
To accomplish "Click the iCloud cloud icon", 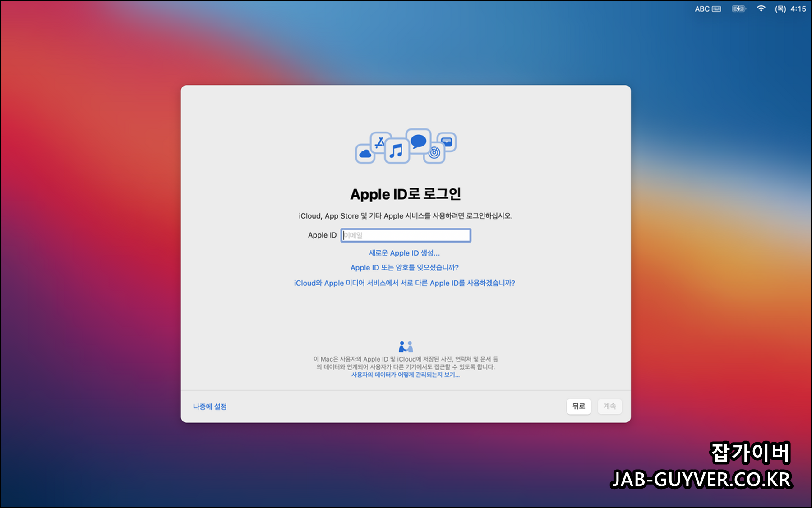I will [x=365, y=154].
